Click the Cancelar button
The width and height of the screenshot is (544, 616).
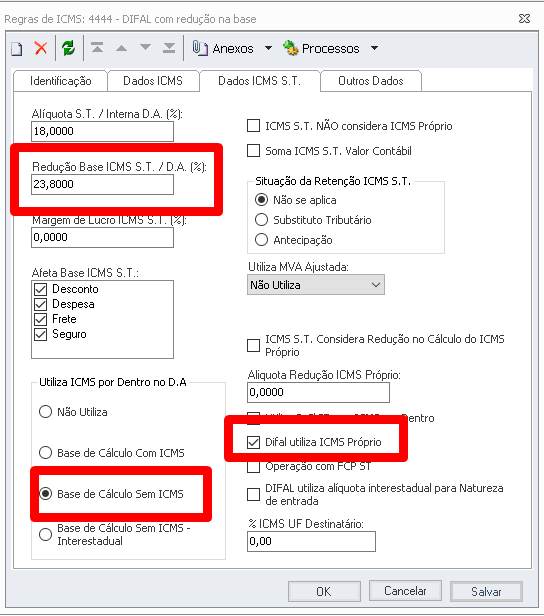tap(405, 591)
